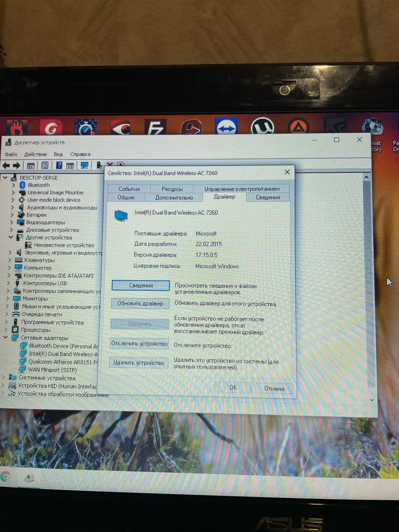
Task: Collapse the Другие устройства category
Action: tap(11, 237)
